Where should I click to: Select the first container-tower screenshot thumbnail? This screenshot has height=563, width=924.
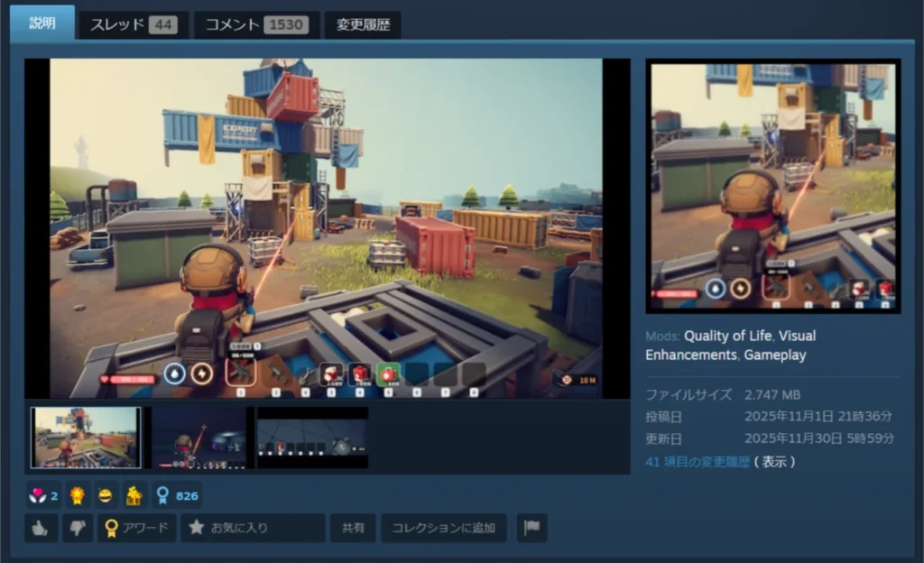86,438
